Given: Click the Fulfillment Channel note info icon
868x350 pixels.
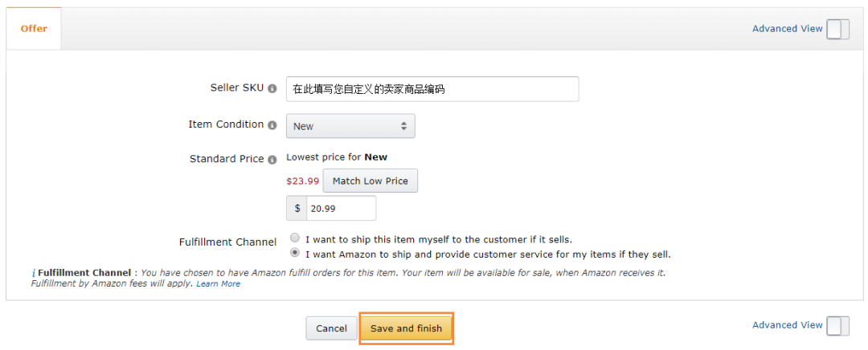Looking at the screenshot, I should 34,273.
